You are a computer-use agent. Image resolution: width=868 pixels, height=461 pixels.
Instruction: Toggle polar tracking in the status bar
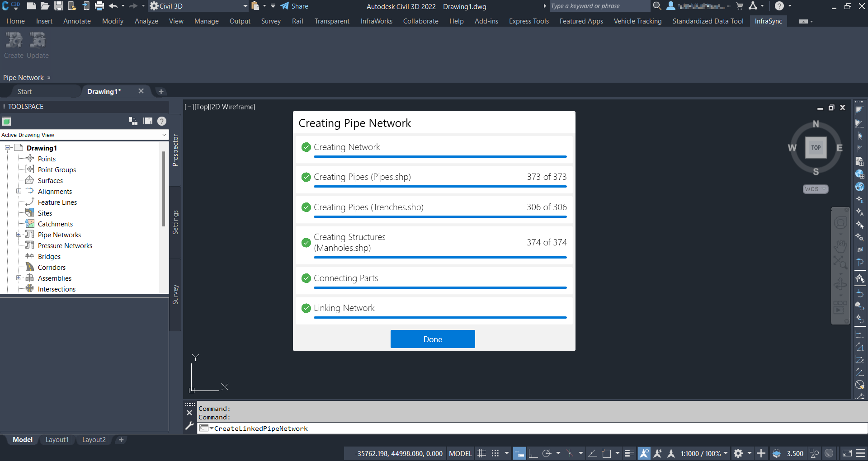tap(547, 453)
